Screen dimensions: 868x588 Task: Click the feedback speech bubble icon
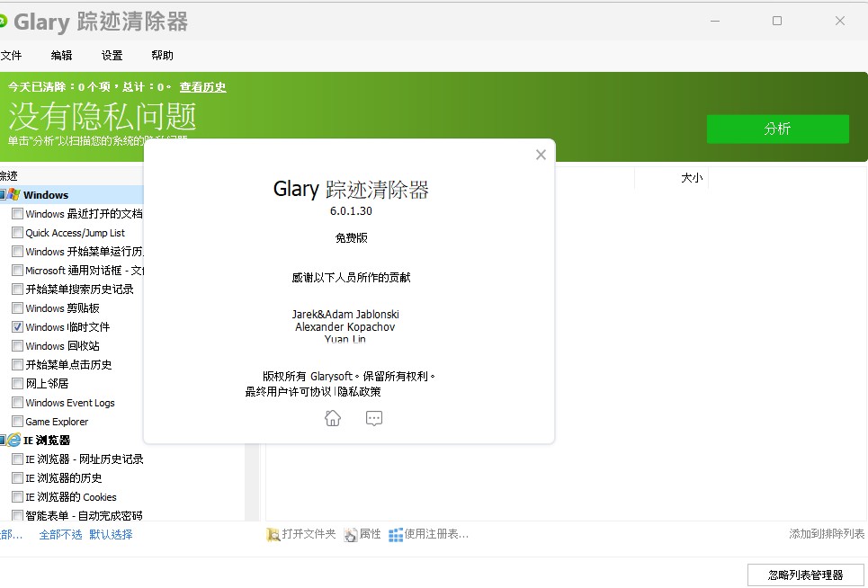[374, 418]
